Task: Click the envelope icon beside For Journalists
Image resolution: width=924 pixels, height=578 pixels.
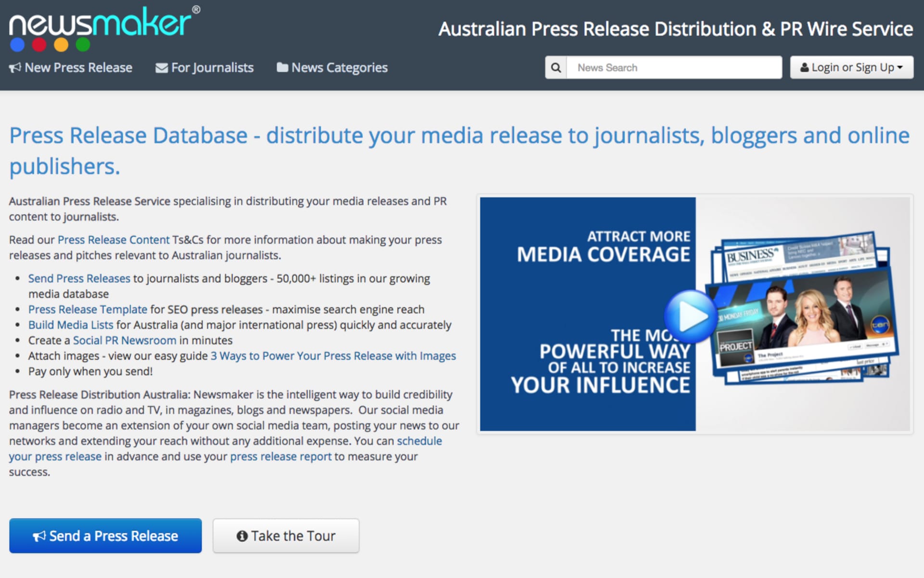Action: (162, 68)
